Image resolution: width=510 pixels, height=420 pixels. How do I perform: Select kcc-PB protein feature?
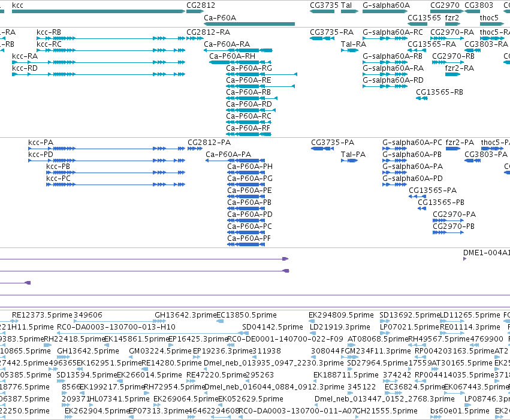(116, 173)
